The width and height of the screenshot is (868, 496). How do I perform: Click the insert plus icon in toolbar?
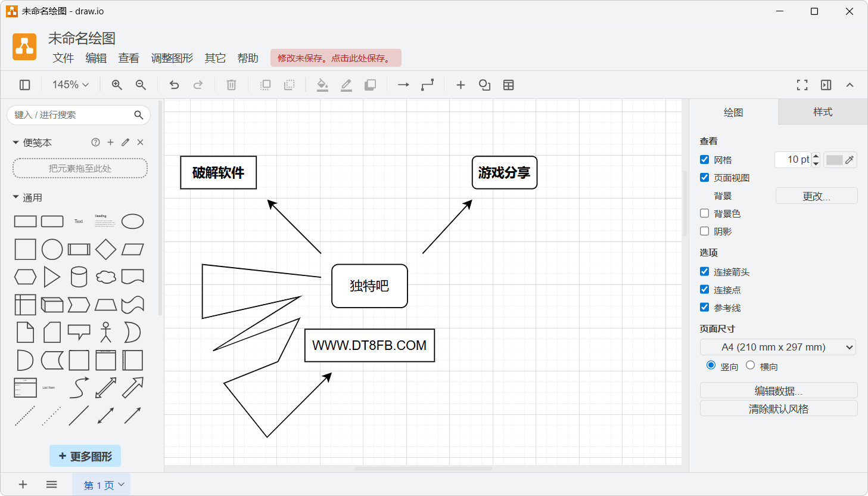(461, 85)
